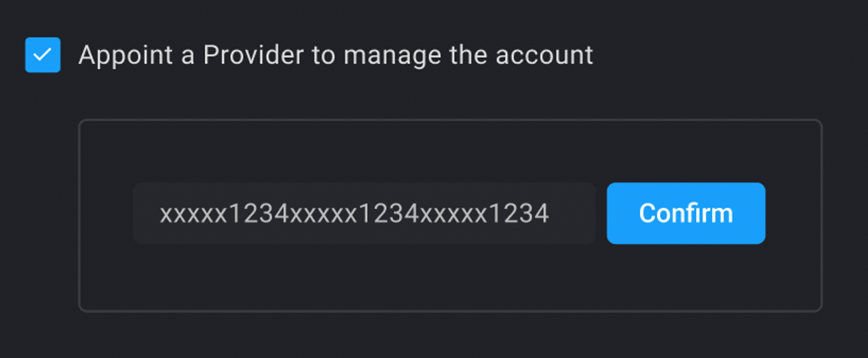
Task: Click the 'manage the account' label text
Action: 468,55
